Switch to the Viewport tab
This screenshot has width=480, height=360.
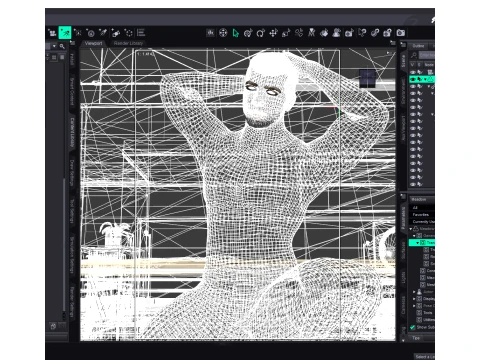click(x=93, y=43)
